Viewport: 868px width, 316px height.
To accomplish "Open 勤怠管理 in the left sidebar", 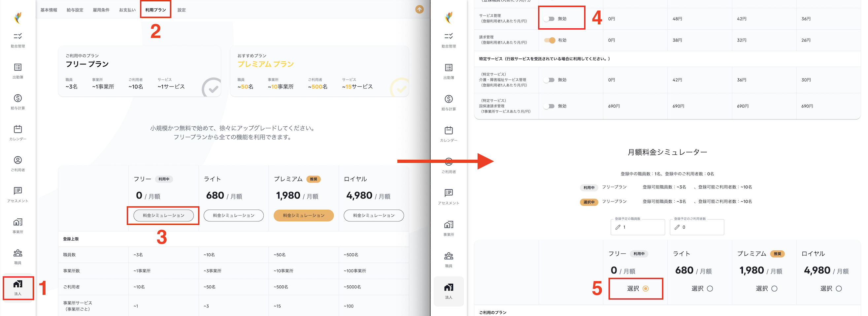I will click(18, 39).
